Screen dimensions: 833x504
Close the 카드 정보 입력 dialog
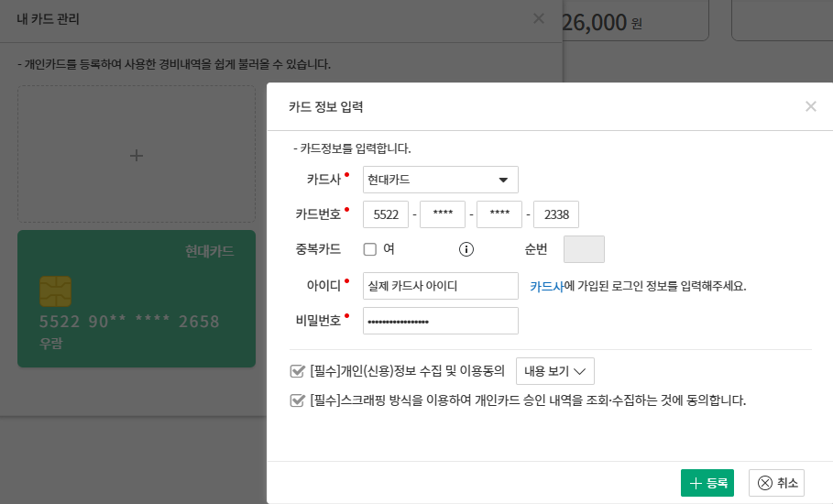coord(810,106)
